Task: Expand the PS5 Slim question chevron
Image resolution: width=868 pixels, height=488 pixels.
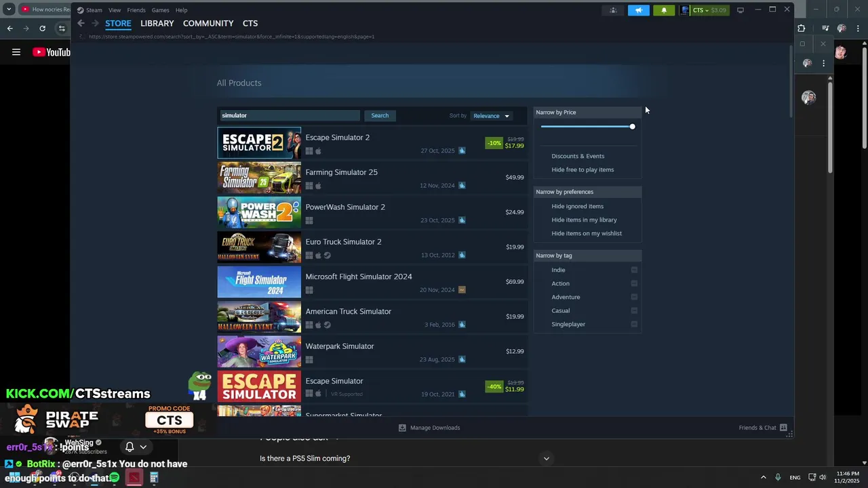Action: pyautogui.click(x=546, y=459)
